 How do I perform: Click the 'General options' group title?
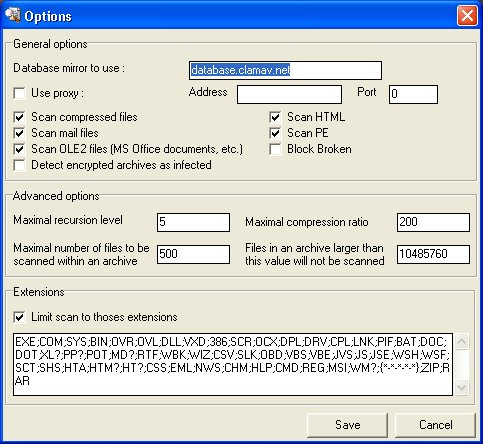(50, 44)
